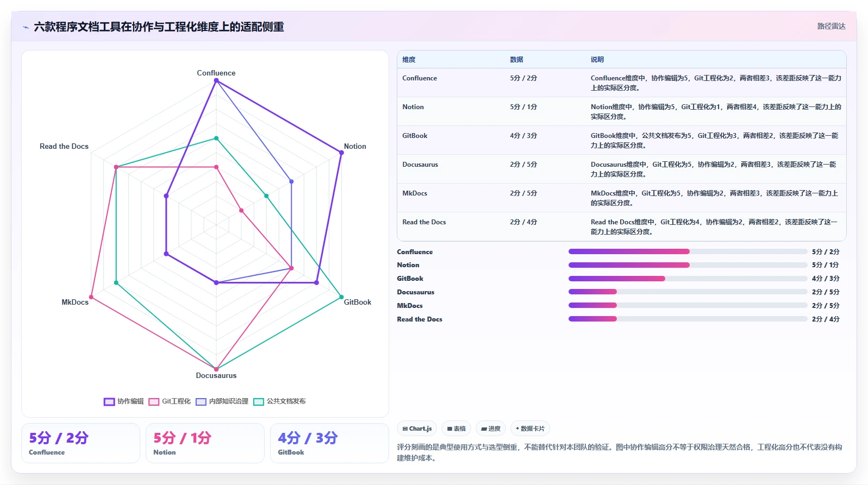Click the 维度 column header

[409, 60]
